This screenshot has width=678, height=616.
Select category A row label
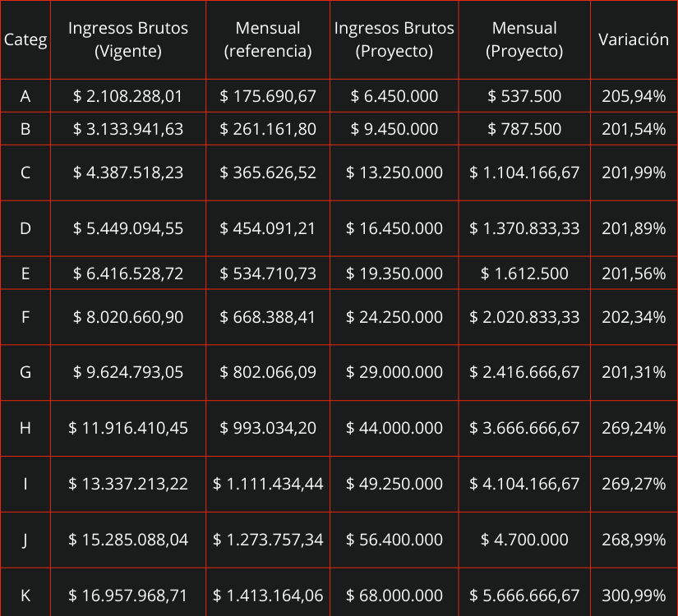point(25,96)
